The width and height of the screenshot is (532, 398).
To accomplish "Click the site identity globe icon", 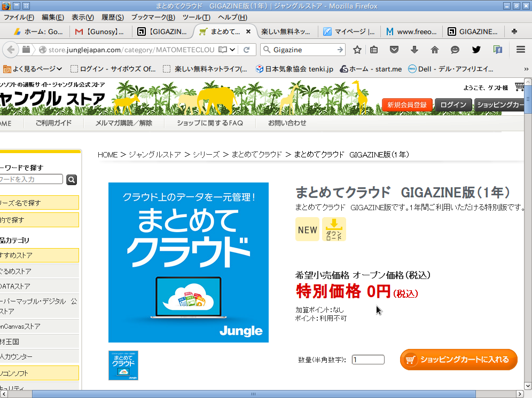I will (43, 50).
